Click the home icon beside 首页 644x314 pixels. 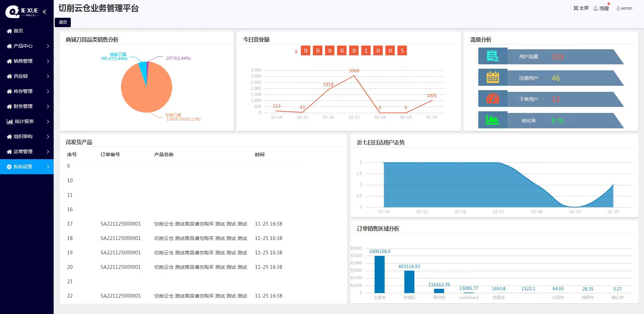coord(9,31)
